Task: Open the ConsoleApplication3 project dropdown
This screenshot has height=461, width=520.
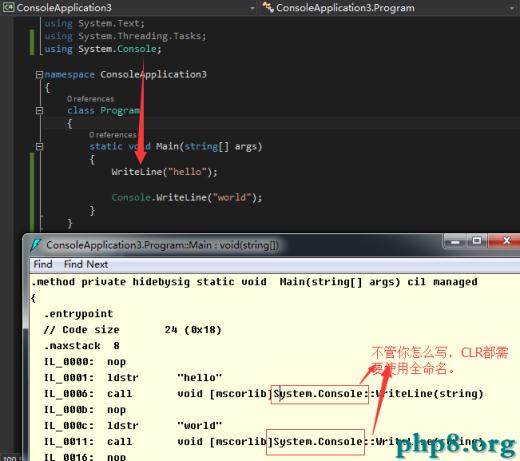Action: coord(129,8)
